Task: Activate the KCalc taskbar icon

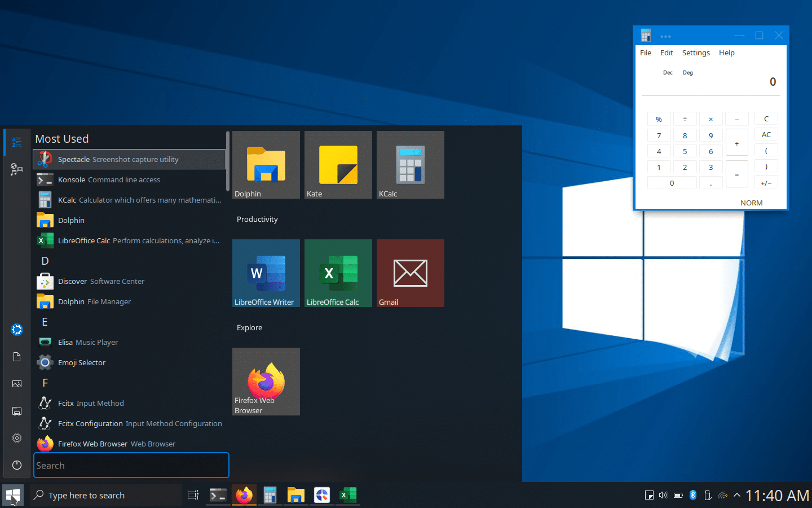Action: (270, 495)
